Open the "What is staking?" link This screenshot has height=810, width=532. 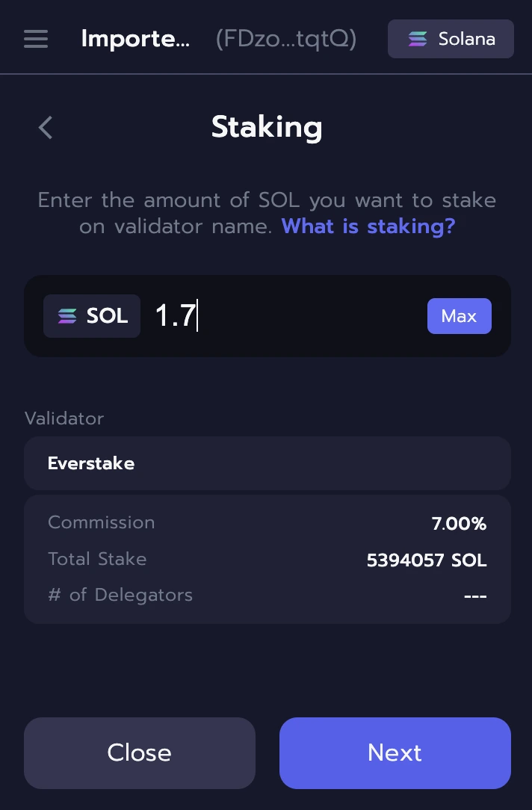368,226
